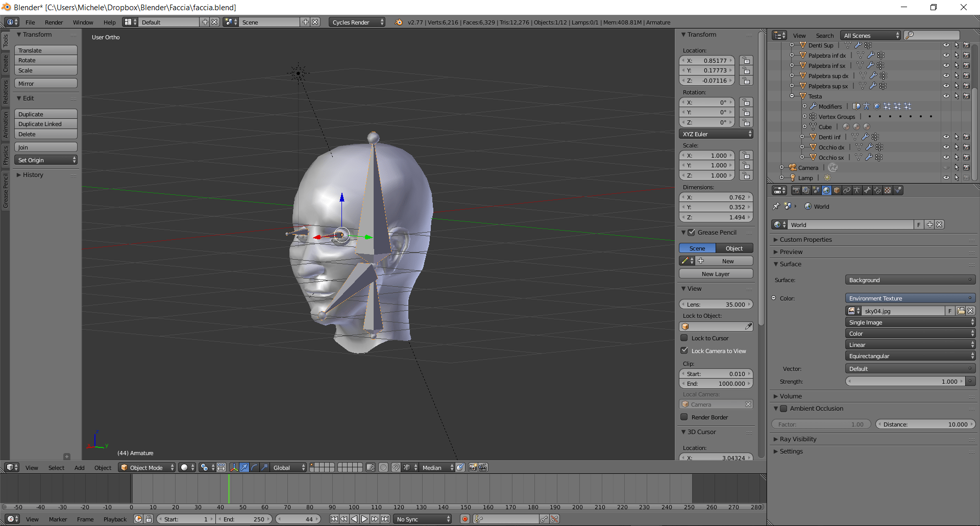Open the Window menu

[83, 22]
